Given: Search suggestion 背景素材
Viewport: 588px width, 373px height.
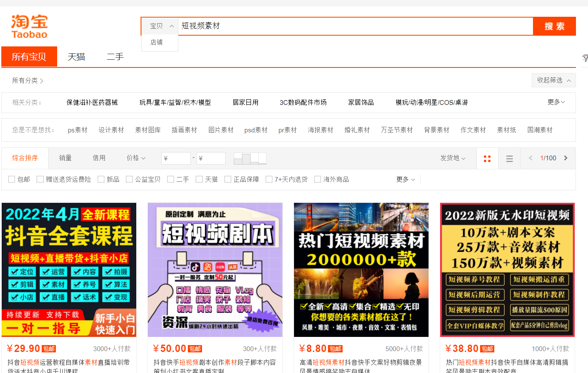Looking at the screenshot, I should (437, 130).
